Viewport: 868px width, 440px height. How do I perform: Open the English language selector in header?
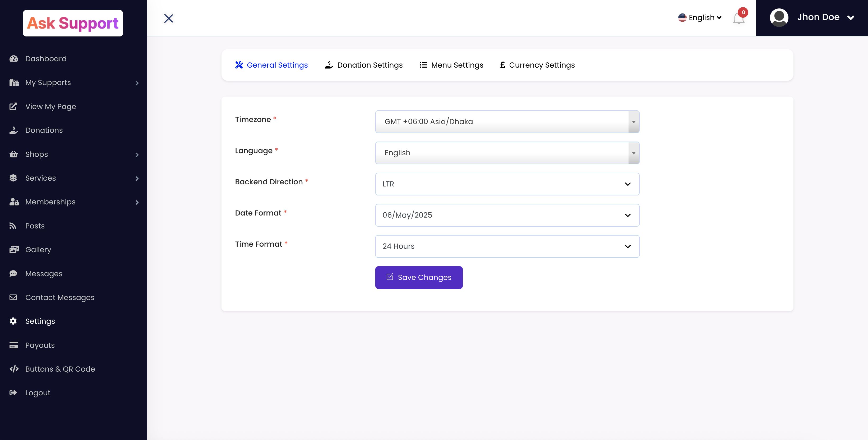[700, 17]
